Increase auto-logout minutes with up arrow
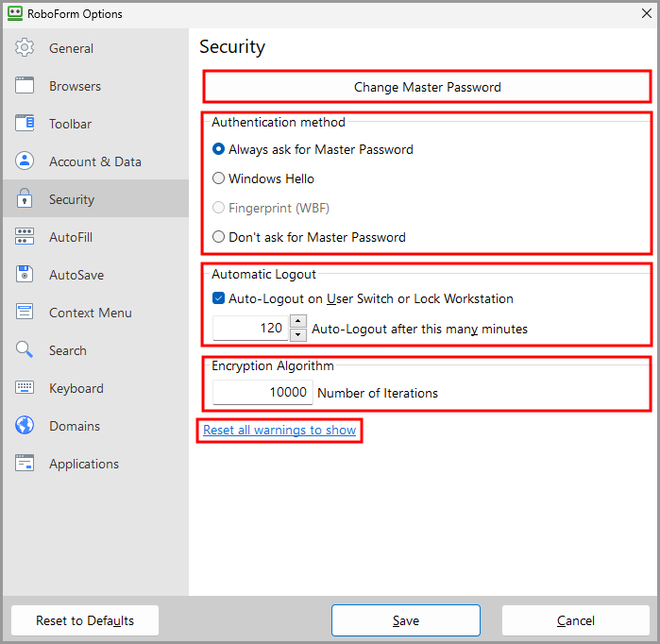Image resolution: width=660 pixels, height=644 pixels. [x=298, y=321]
